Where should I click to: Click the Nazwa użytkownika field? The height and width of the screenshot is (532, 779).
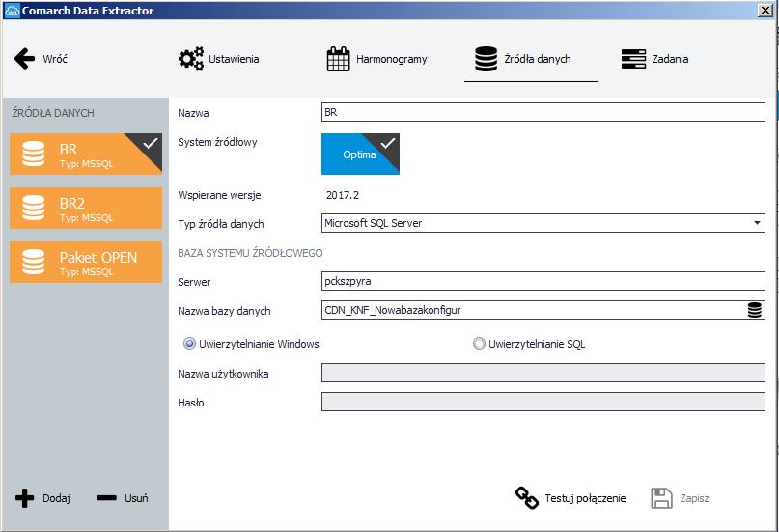coord(543,373)
